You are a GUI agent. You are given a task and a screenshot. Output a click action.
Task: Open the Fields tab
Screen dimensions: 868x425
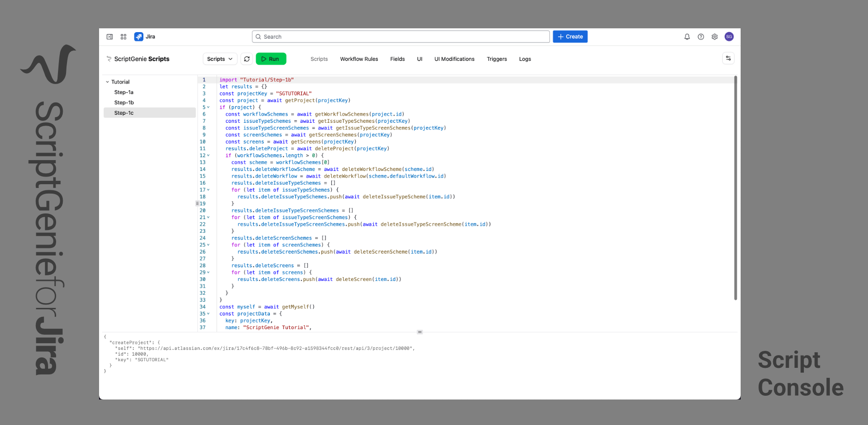pos(398,59)
